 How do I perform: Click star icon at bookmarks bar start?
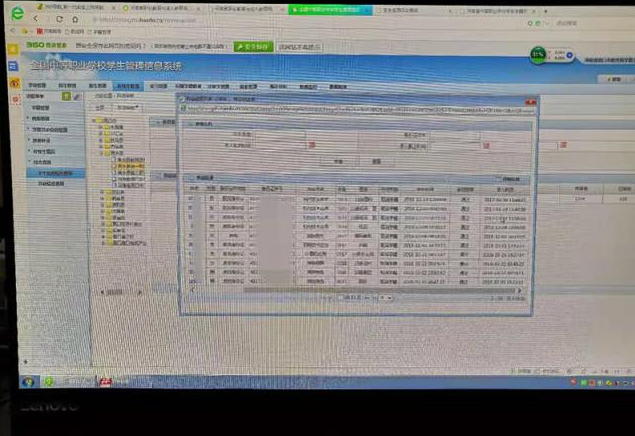24,31
